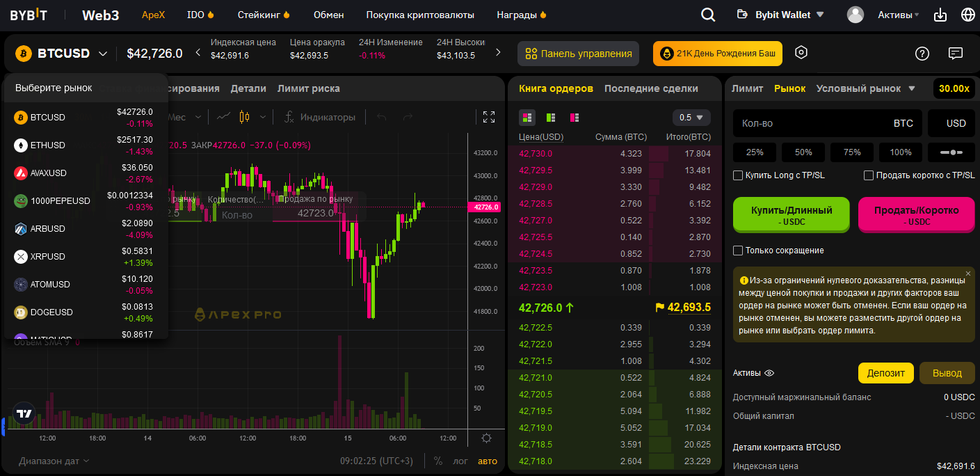Switch to Последние сделки tab
Image resolution: width=980 pixels, height=476 pixels.
click(651, 88)
